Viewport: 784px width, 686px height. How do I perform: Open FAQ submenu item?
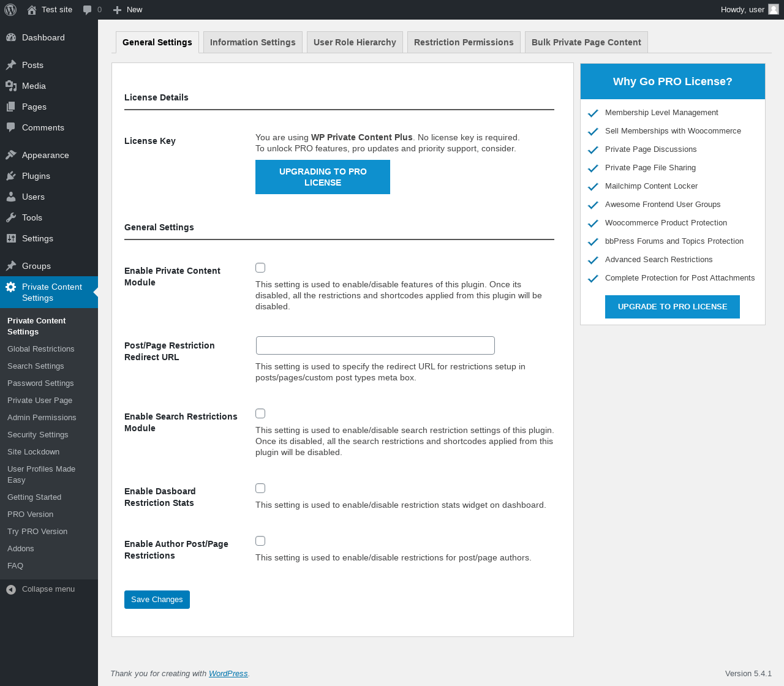coord(15,566)
